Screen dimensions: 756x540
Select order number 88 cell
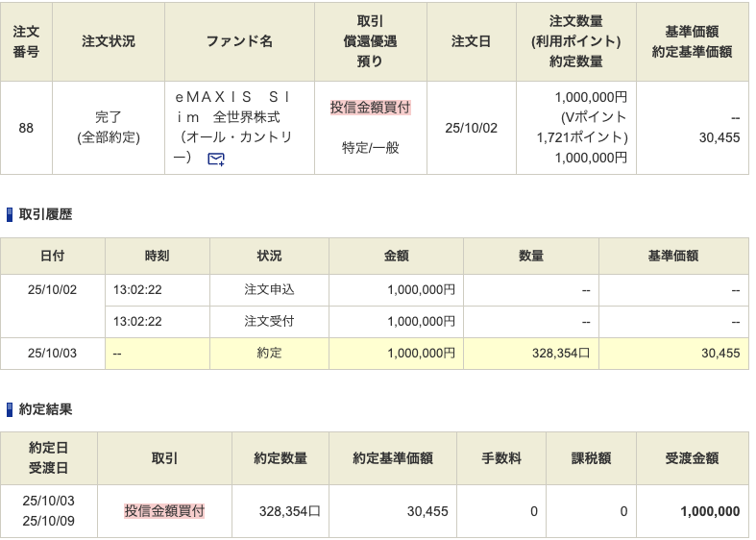[26, 128]
